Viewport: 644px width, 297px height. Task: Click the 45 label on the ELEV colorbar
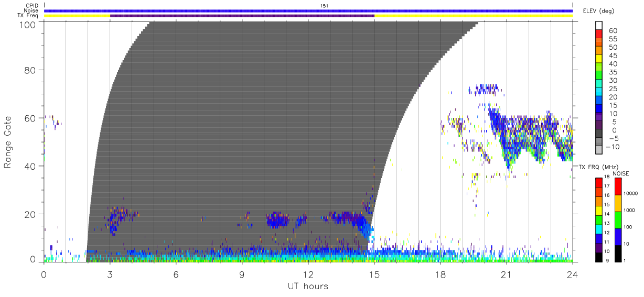click(613, 56)
